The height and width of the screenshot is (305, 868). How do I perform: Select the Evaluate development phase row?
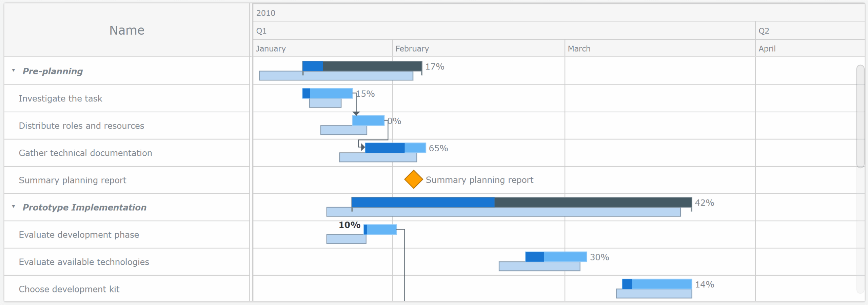coord(79,234)
